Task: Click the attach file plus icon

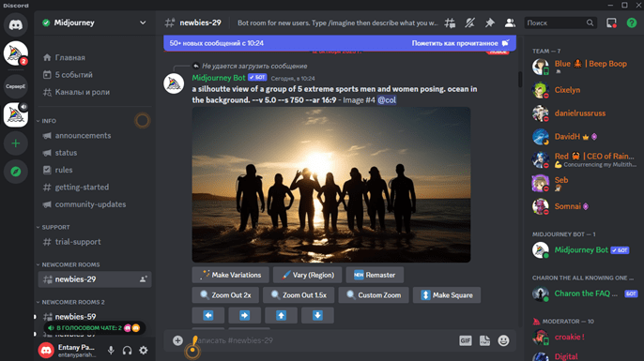Action: pos(177,340)
